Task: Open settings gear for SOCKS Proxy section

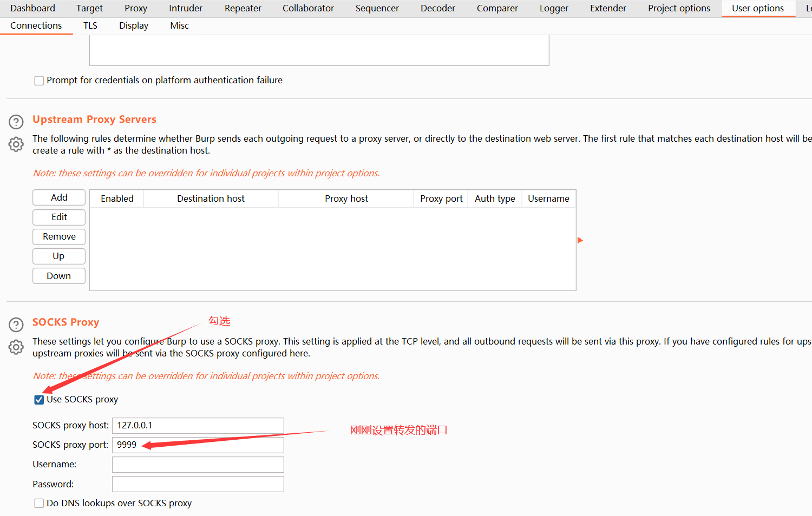Action: tap(16, 347)
